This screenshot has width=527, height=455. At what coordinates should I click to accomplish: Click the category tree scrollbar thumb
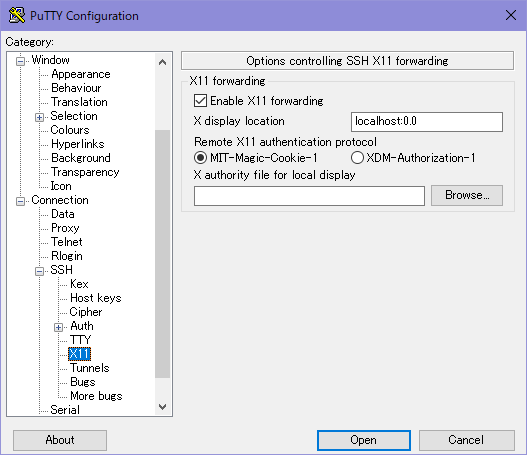coord(162,254)
